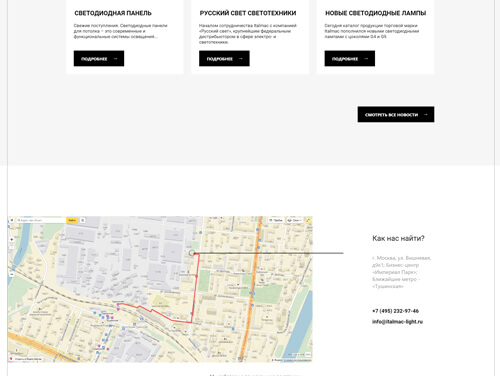Click the 'Как нас найти?' heading
This screenshot has height=376, width=500.
pyautogui.click(x=398, y=238)
